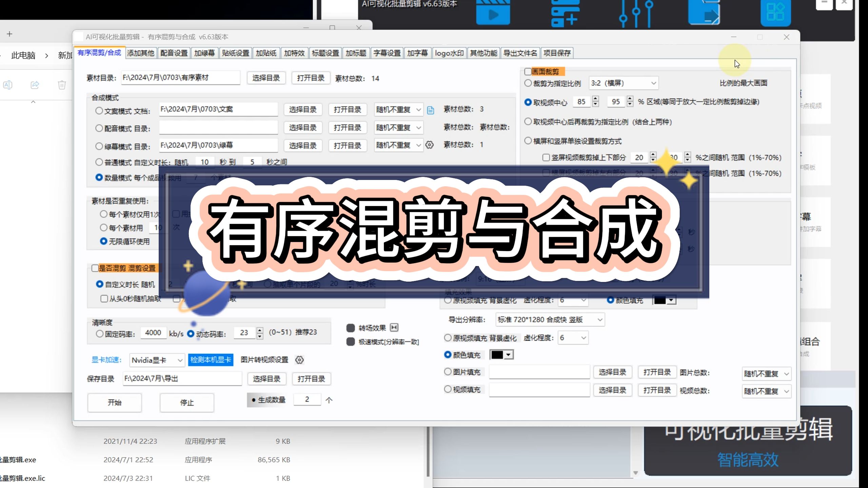Enable the 画面裁剪 checkbox
The height and width of the screenshot is (488, 868).
tap(527, 72)
